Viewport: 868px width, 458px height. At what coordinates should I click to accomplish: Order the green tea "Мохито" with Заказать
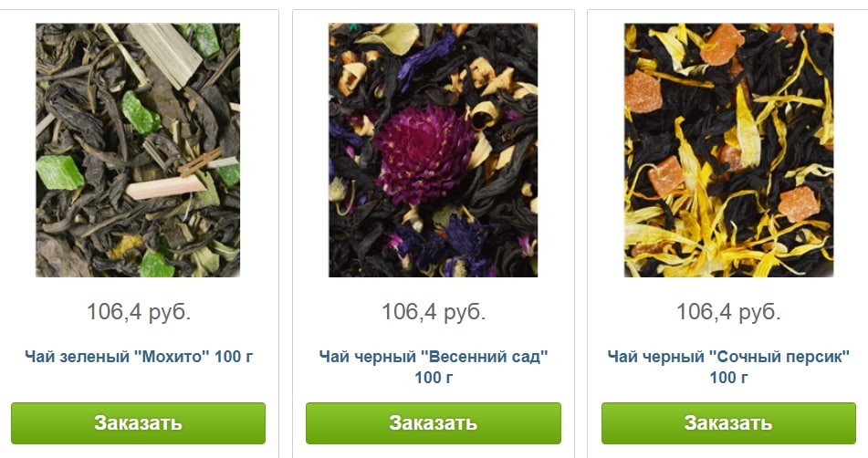pyautogui.click(x=139, y=423)
